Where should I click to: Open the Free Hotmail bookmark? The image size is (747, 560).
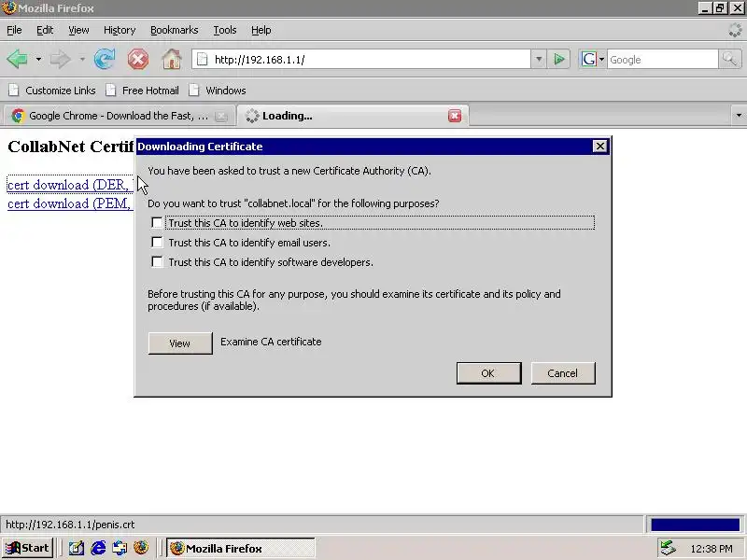[x=143, y=91]
